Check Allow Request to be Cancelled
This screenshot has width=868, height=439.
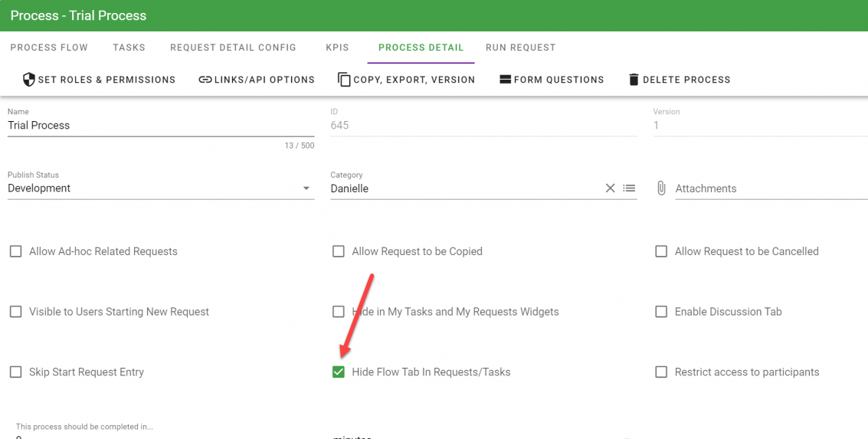tap(661, 251)
